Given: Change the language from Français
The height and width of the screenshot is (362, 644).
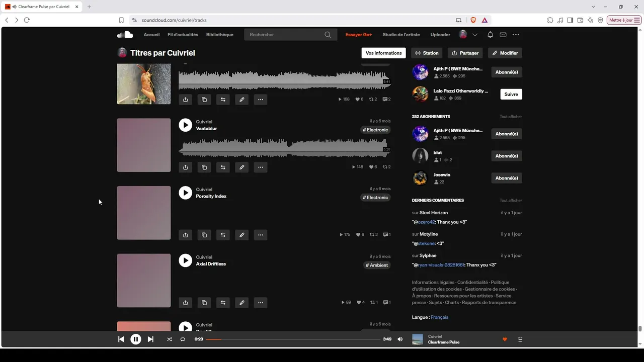Looking at the screenshot, I should click(439, 317).
